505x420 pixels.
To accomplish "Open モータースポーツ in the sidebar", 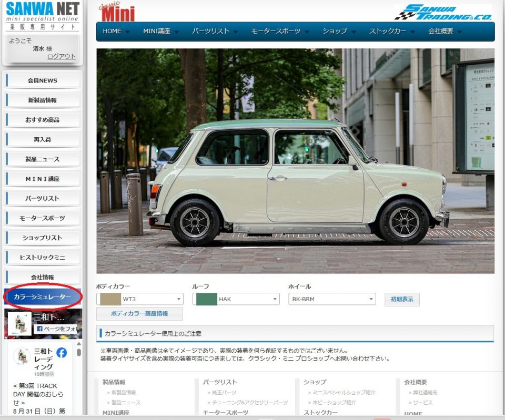I will (42, 218).
